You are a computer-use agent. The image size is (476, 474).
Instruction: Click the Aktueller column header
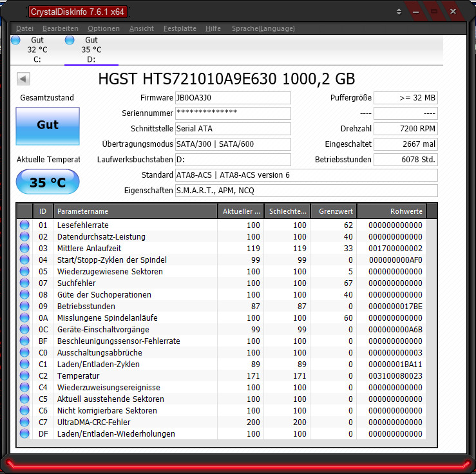pyautogui.click(x=241, y=211)
